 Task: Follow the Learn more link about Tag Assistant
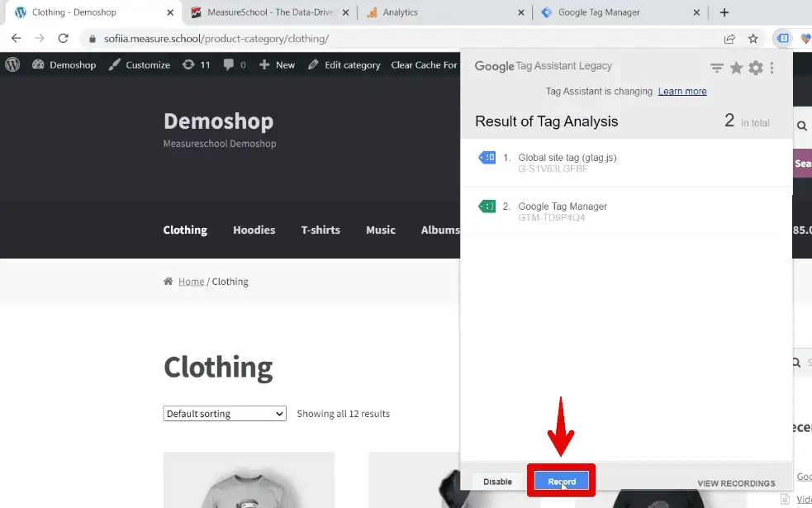pos(681,91)
